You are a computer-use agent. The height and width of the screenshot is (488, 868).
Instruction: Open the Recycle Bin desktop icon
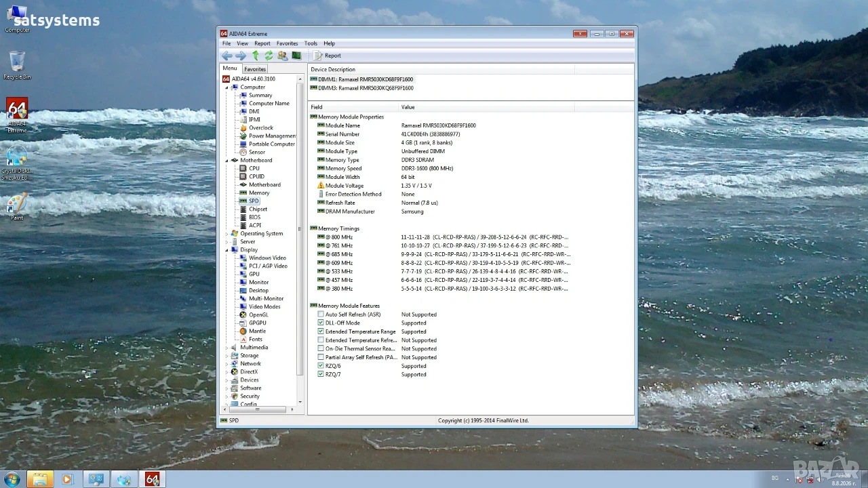pos(17,66)
